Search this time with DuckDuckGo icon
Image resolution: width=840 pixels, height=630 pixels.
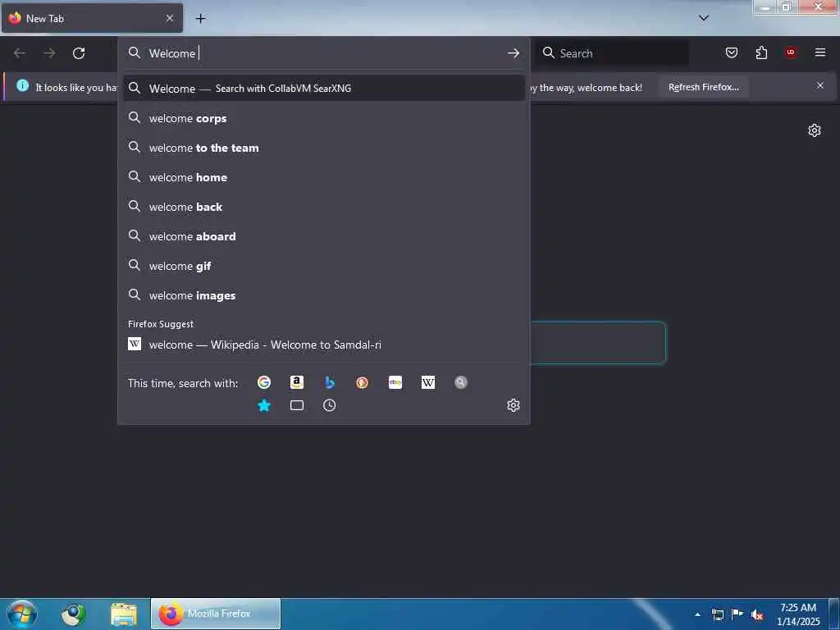[x=362, y=382]
